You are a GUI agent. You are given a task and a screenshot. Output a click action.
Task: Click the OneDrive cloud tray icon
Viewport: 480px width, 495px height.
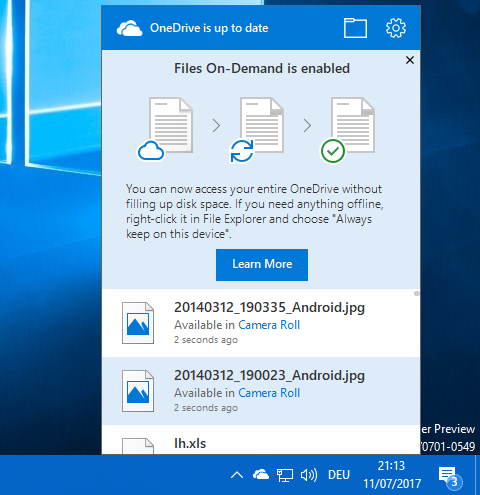coord(261,475)
